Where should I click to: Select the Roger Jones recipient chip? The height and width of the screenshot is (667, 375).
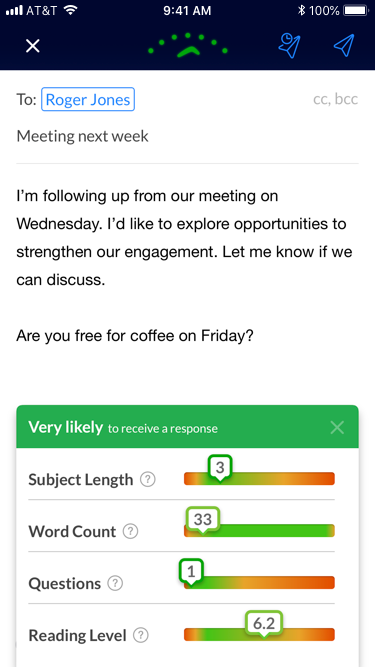88,99
